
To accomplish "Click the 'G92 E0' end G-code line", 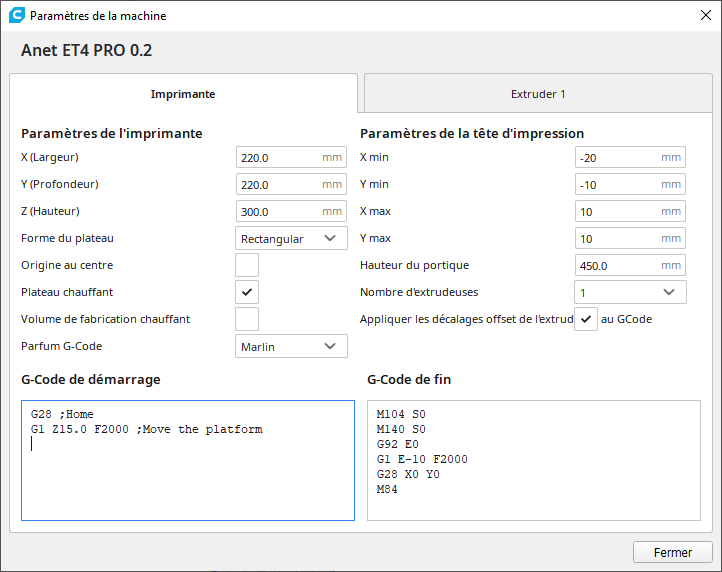I will [397, 444].
